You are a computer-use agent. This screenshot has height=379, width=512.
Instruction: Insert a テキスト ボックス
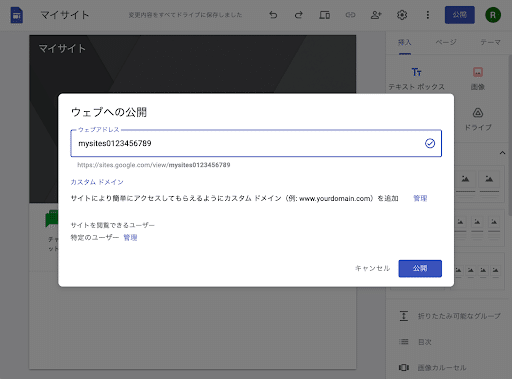[416, 79]
